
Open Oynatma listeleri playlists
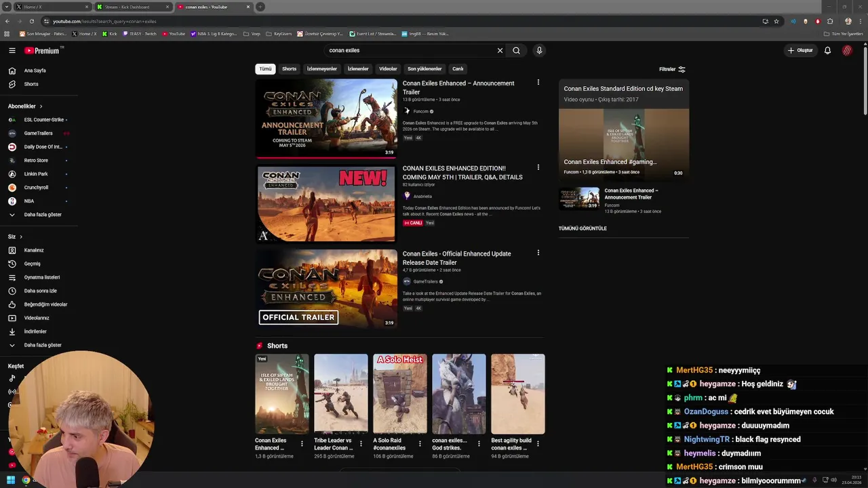point(42,277)
